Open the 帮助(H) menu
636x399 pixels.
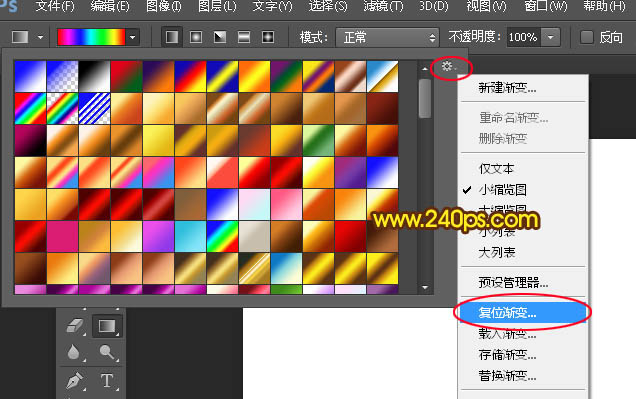pyautogui.click(x=604, y=6)
